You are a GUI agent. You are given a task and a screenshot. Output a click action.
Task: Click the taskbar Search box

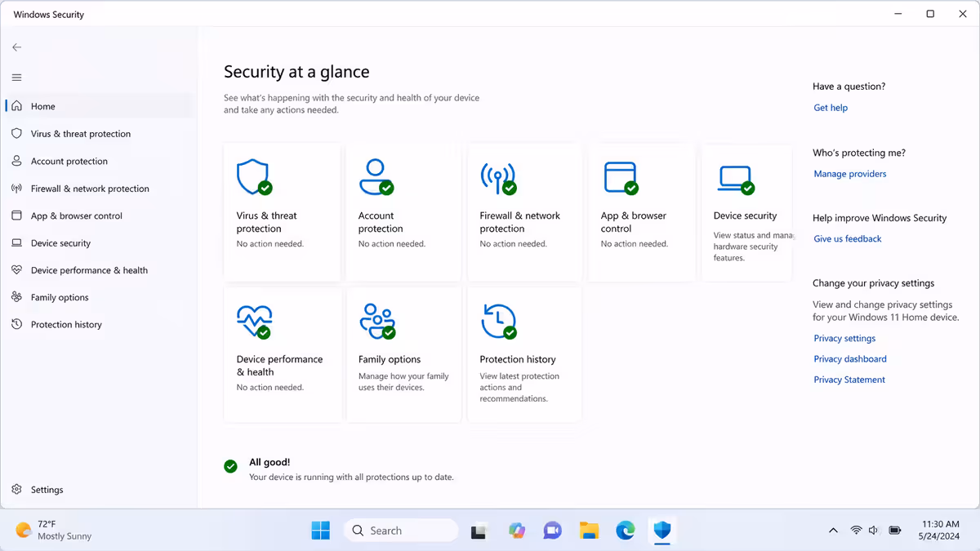tap(401, 531)
